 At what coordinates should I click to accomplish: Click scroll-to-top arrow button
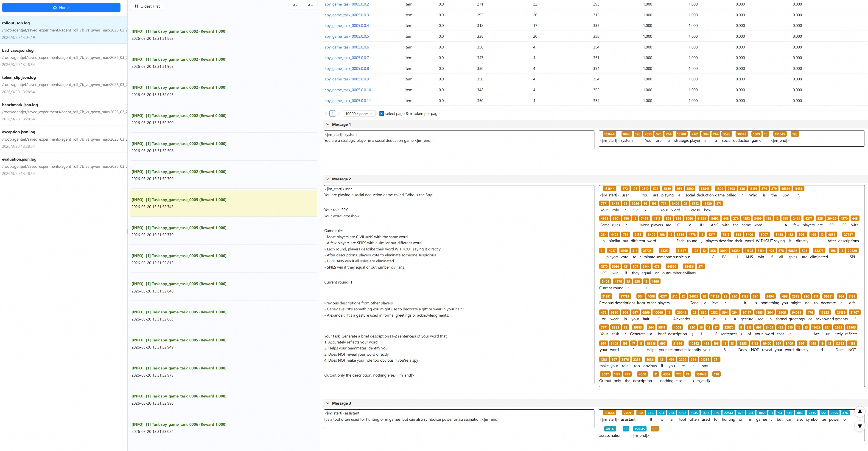(x=860, y=411)
